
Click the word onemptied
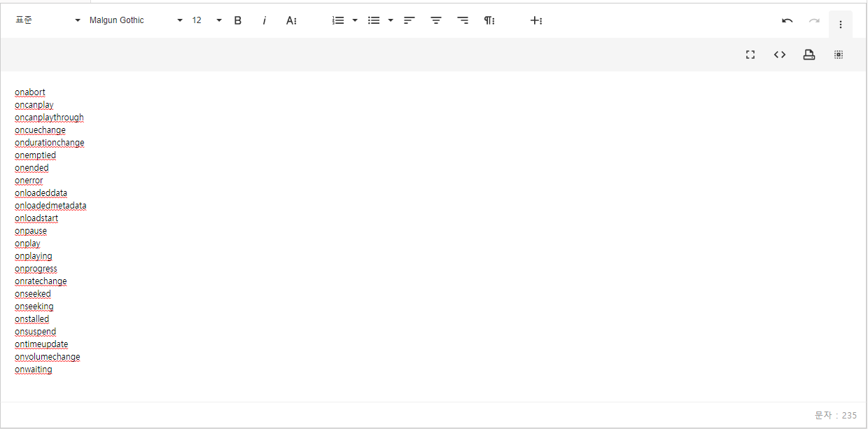[35, 155]
